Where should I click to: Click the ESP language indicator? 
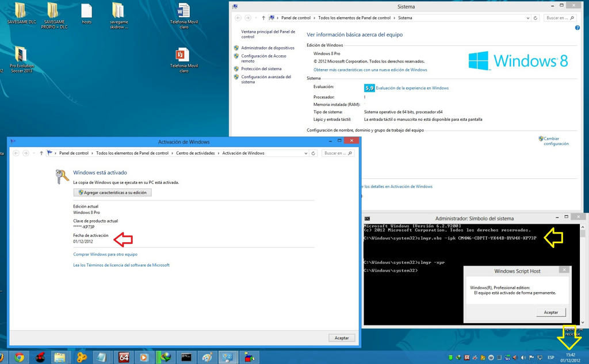[x=550, y=358]
